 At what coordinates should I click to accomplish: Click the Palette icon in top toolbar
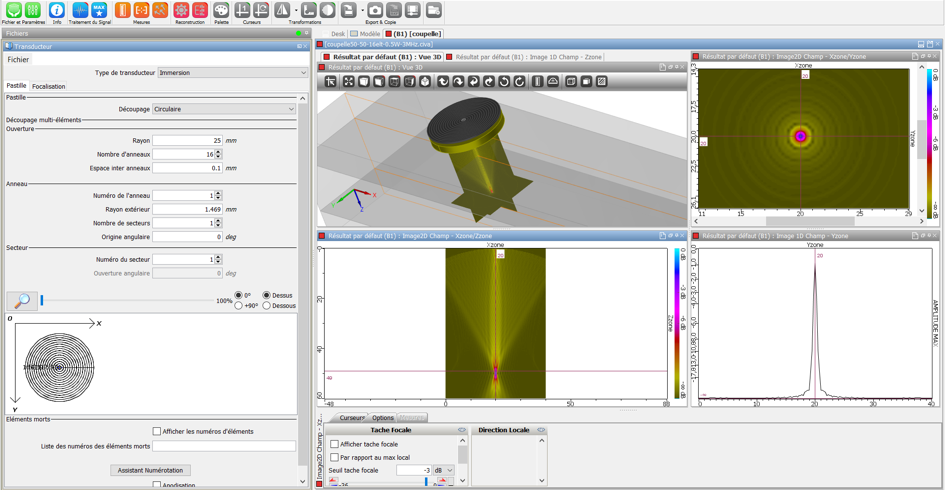coord(221,10)
